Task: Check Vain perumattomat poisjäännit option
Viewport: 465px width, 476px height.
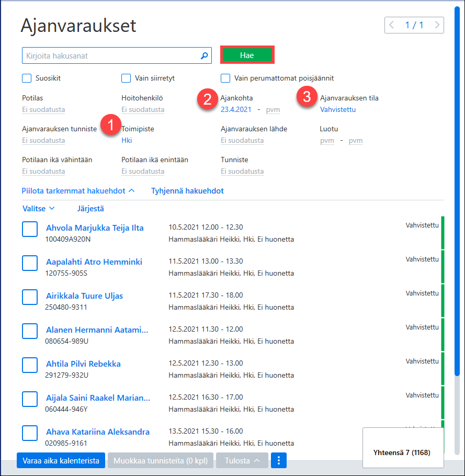Action: pyautogui.click(x=225, y=78)
